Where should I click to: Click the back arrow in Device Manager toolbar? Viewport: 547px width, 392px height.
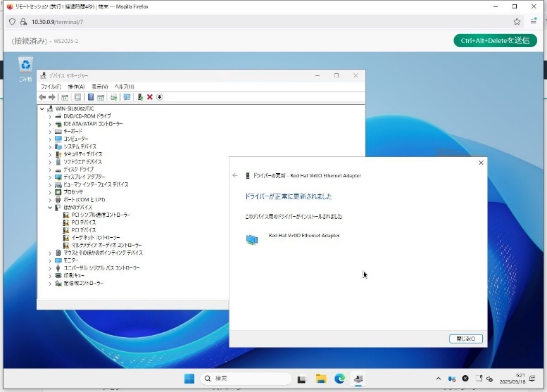pyautogui.click(x=42, y=97)
